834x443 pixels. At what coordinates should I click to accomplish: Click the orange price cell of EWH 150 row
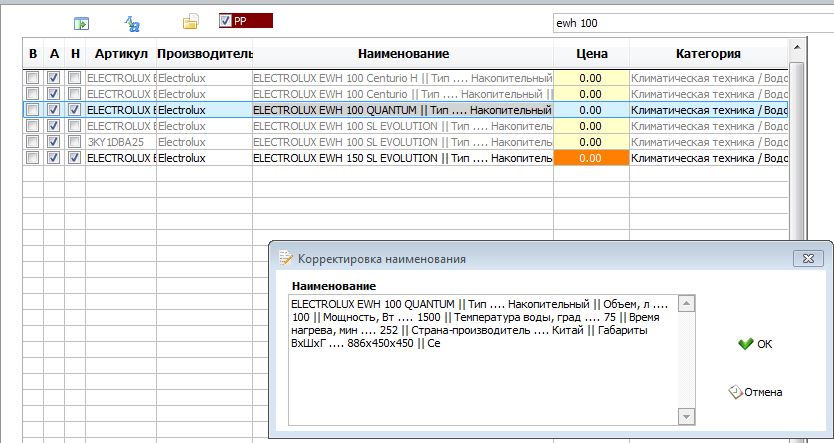[591, 158]
